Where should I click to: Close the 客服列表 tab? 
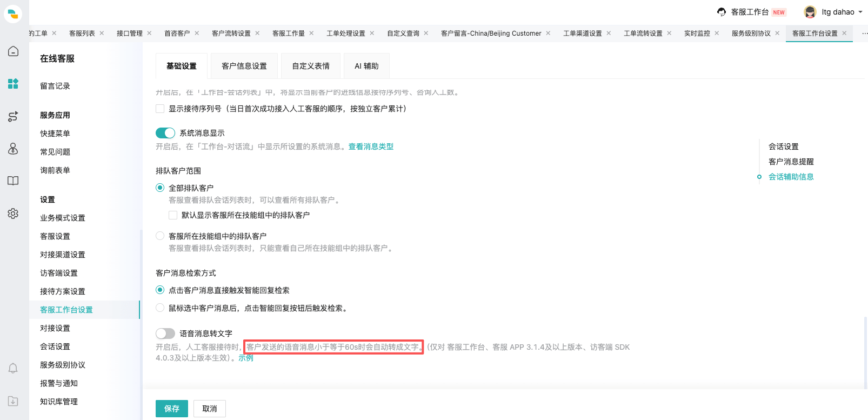coord(102,33)
